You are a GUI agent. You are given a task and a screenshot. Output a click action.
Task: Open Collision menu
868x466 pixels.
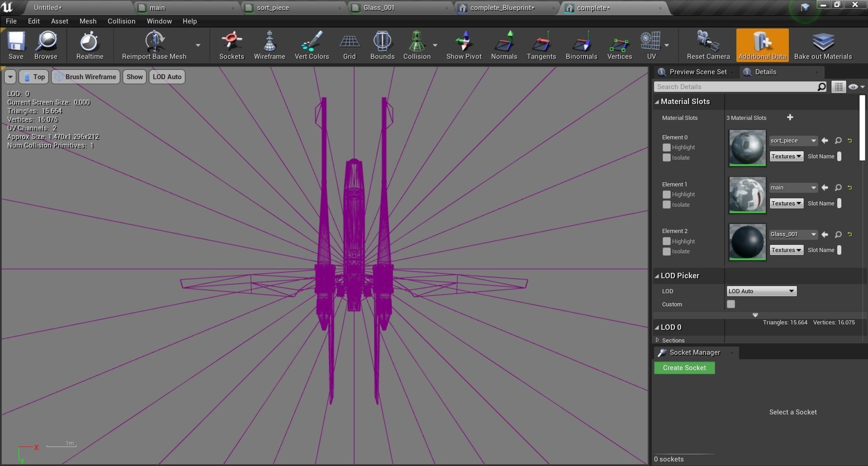[x=121, y=21]
